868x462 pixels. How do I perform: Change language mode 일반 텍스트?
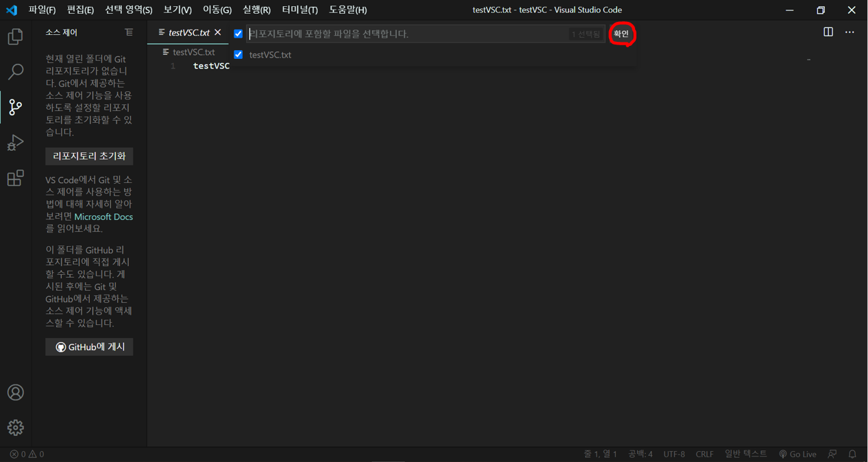coord(746,454)
